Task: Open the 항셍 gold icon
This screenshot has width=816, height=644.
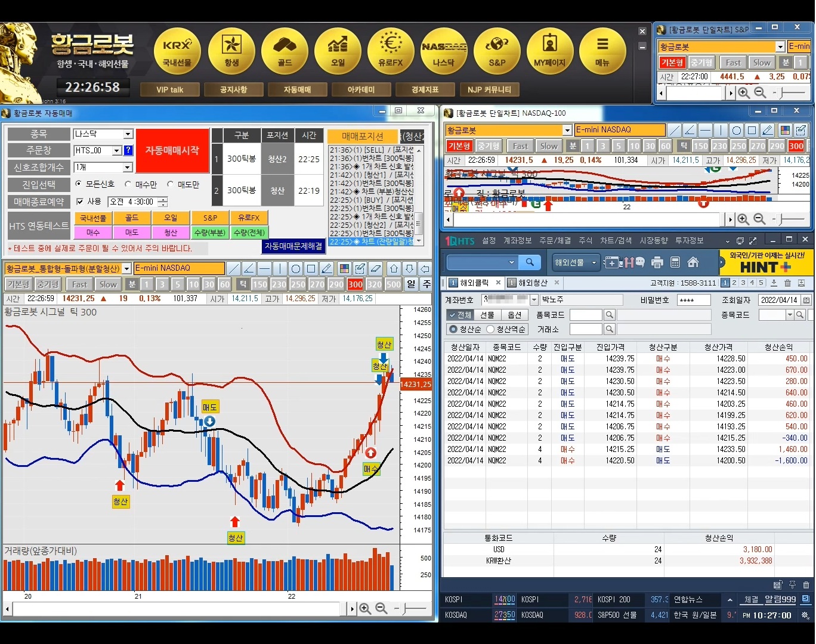Action: tap(231, 52)
